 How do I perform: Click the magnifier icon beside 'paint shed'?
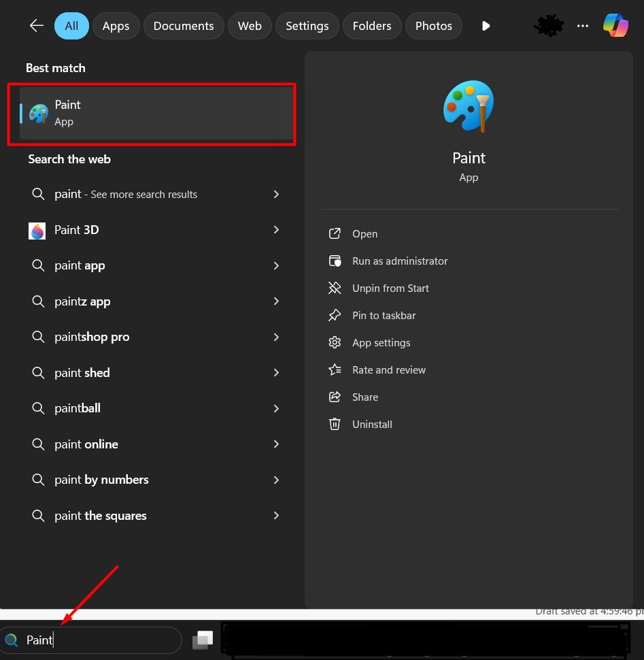(x=38, y=372)
